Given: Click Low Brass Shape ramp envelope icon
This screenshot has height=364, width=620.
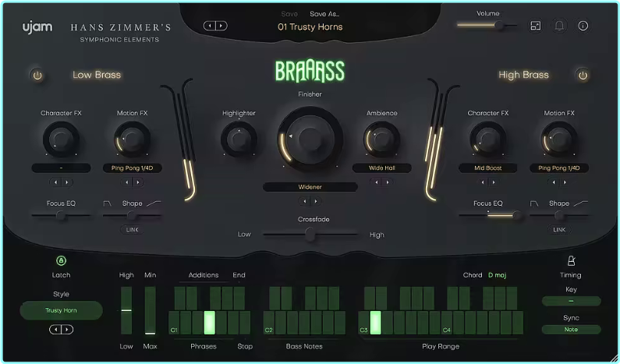Looking at the screenshot, I should (x=154, y=203).
